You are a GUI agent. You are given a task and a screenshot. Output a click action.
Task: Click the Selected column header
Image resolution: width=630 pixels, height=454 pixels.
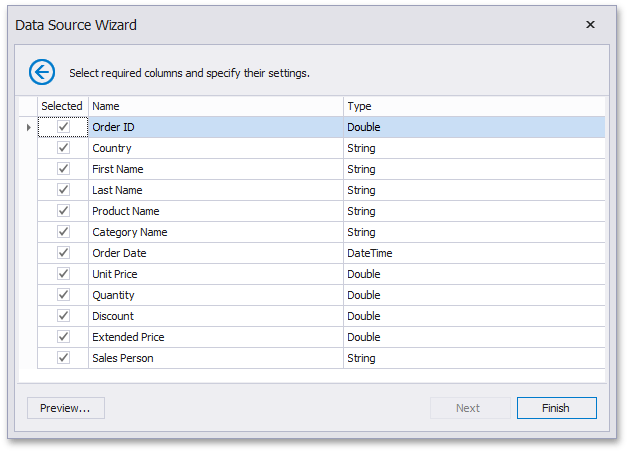pos(62,106)
